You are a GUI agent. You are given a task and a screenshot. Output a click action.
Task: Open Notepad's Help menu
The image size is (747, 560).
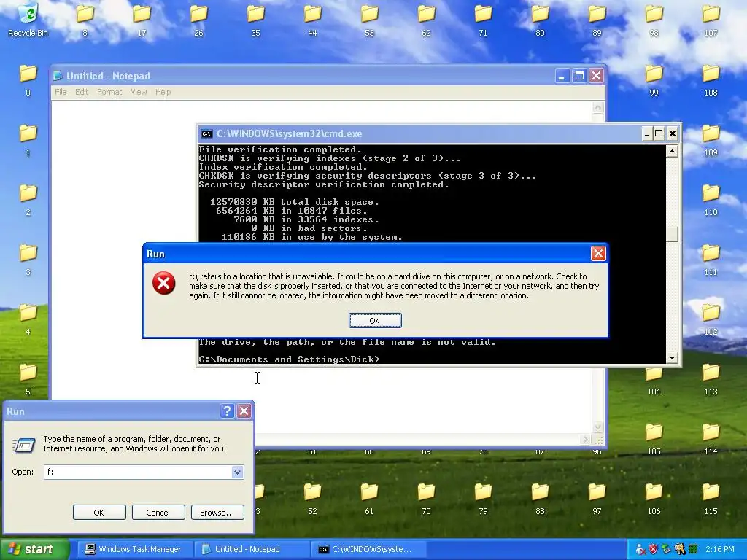(163, 92)
